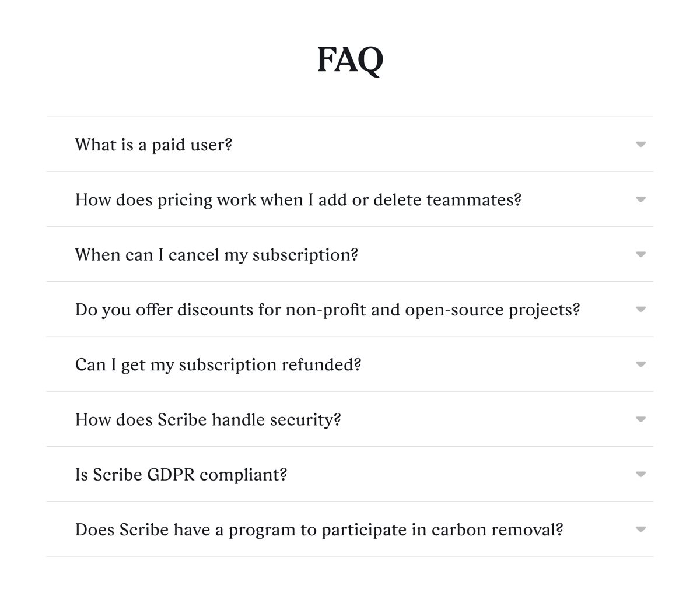This screenshot has height=603, width=700.
Task: Open the carbon removal participation answer
Action: [319, 530]
